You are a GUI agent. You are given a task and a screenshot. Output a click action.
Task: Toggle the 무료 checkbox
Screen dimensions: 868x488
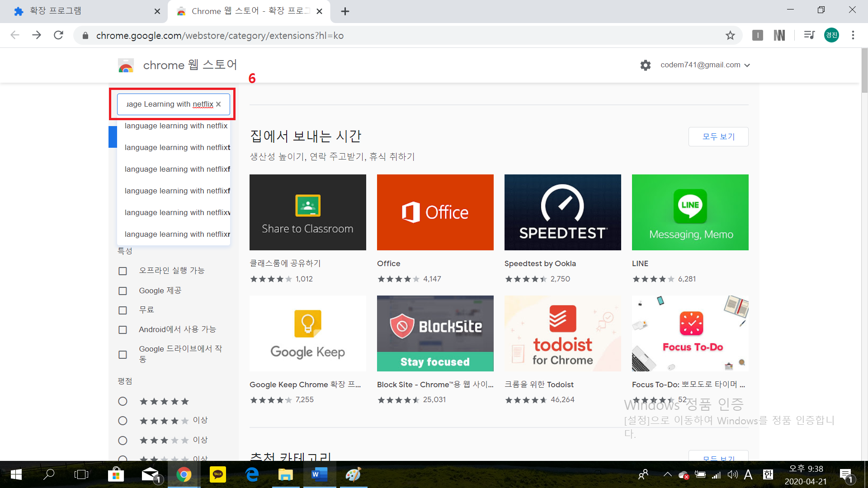click(x=123, y=310)
